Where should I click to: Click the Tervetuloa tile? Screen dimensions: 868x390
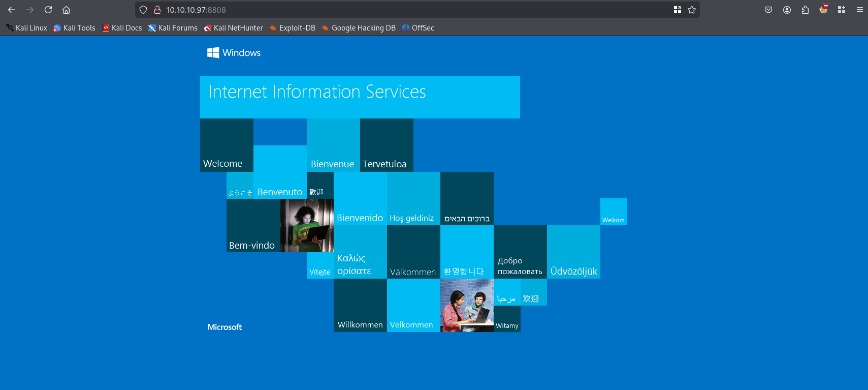point(387,145)
